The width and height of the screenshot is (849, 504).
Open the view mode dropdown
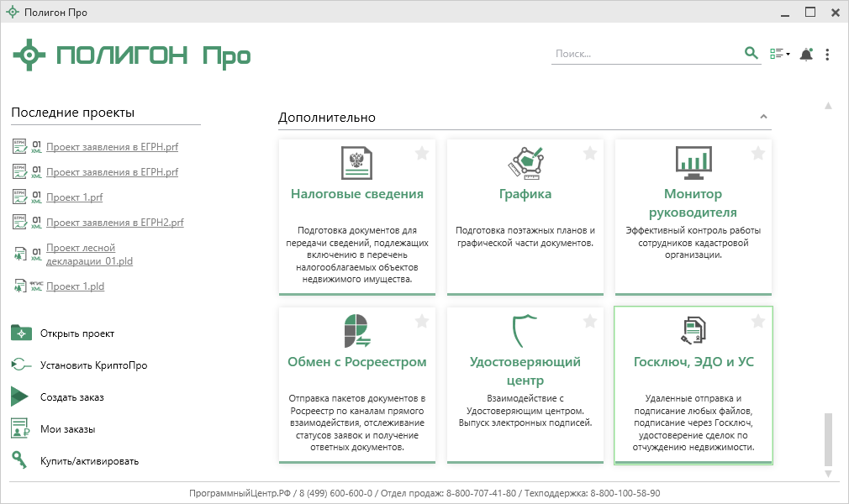pyautogui.click(x=780, y=55)
